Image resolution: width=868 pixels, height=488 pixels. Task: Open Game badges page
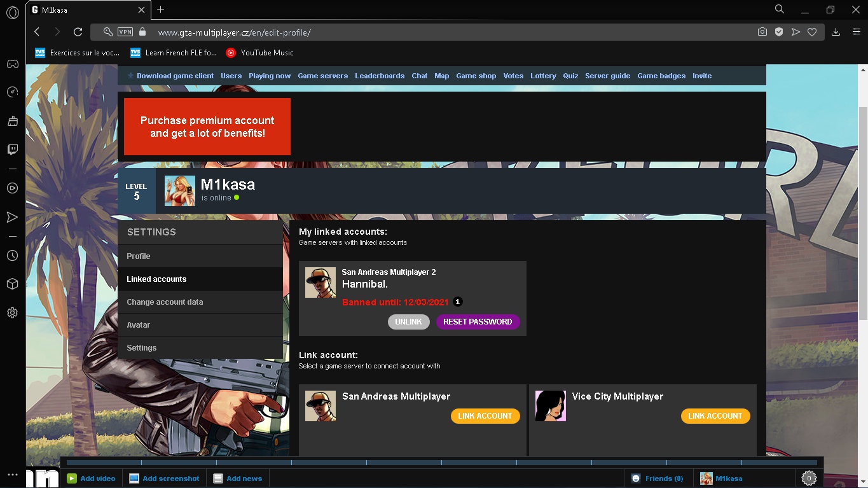click(661, 76)
